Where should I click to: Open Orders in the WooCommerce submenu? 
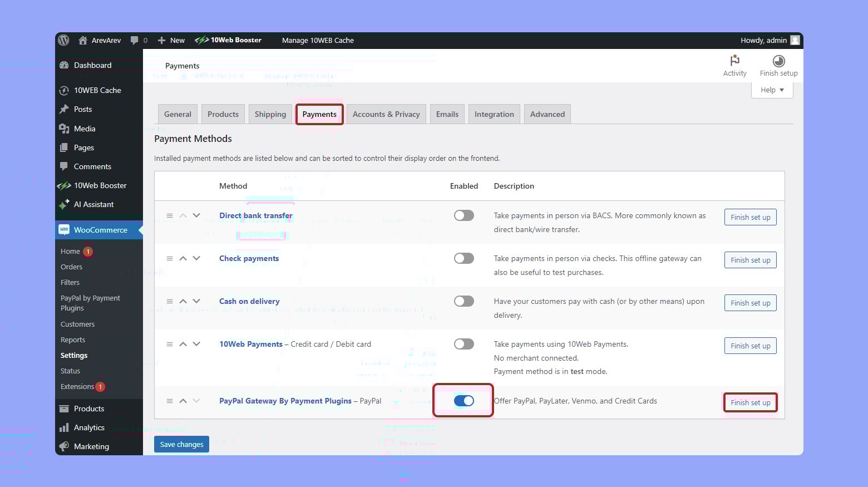pyautogui.click(x=71, y=267)
